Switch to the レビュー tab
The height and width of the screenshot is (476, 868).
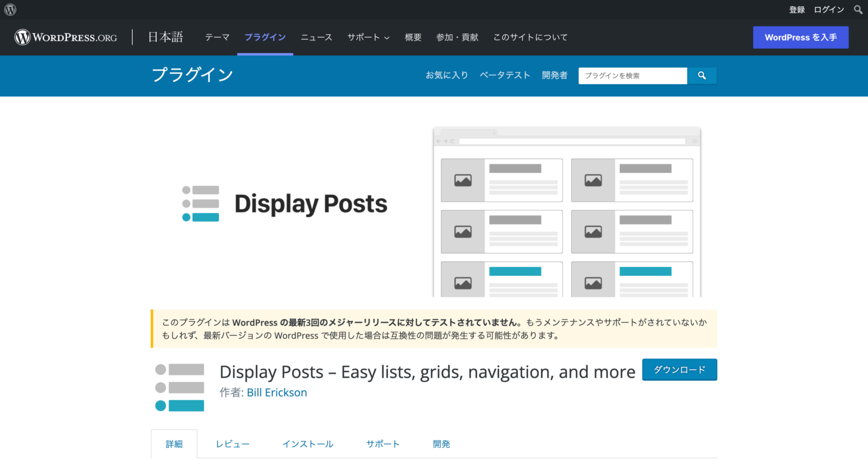click(232, 444)
